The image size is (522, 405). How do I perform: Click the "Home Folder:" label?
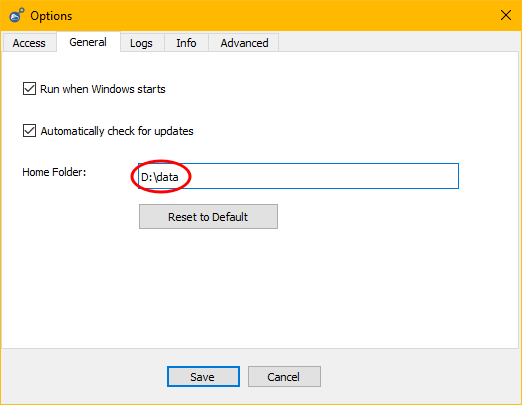click(x=54, y=172)
